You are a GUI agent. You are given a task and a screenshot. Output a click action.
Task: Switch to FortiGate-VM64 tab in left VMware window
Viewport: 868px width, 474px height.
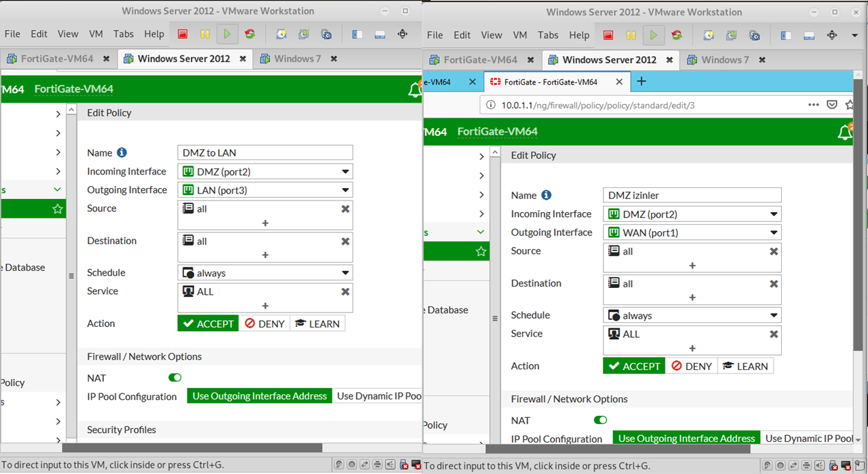click(x=57, y=59)
